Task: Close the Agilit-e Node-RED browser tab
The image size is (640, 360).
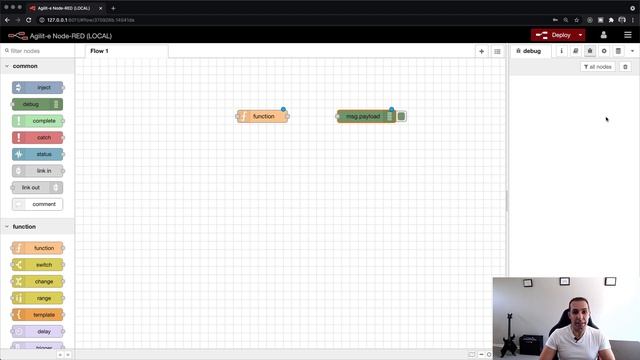Action: [100, 8]
